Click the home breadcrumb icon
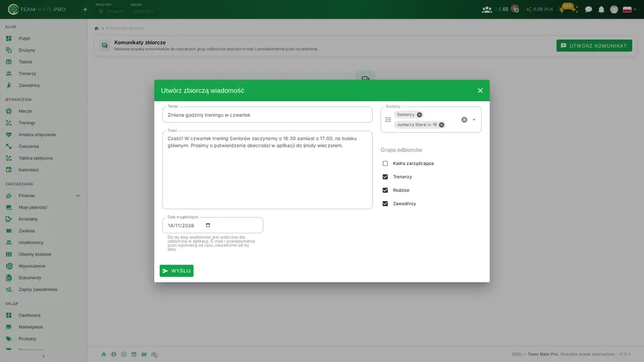The width and height of the screenshot is (644, 362). pyautogui.click(x=97, y=28)
